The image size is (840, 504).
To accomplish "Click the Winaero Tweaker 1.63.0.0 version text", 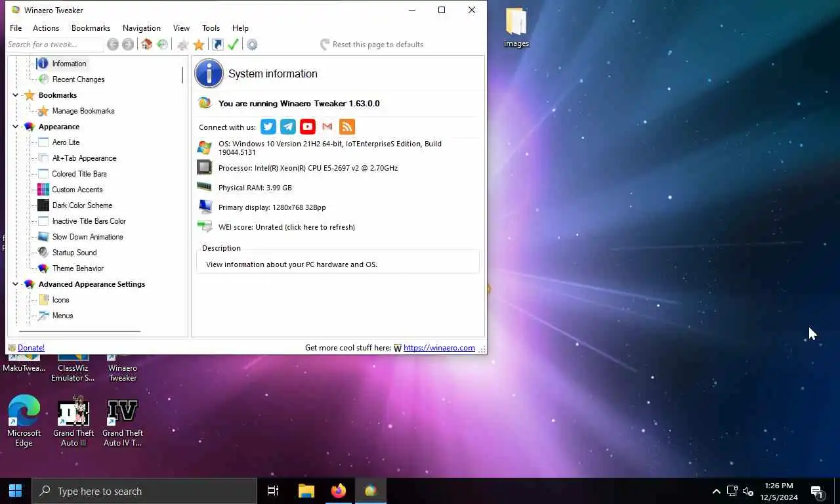I will [299, 104].
